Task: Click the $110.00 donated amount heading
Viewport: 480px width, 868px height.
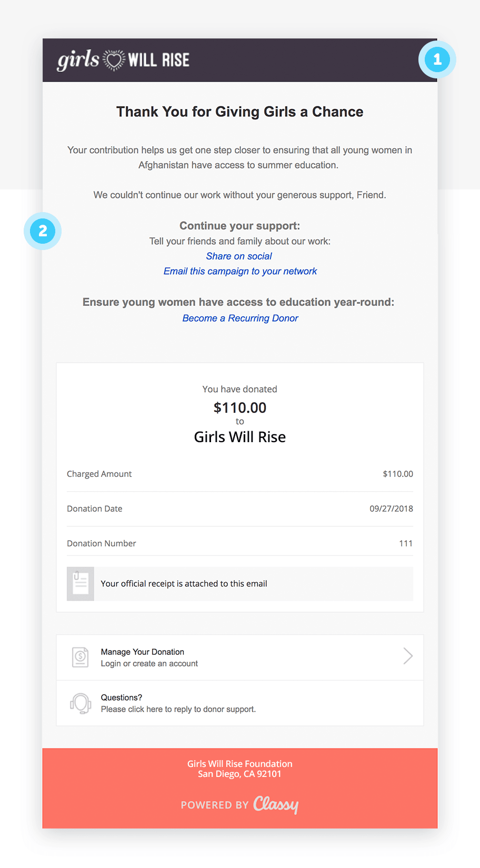Action: tap(240, 408)
